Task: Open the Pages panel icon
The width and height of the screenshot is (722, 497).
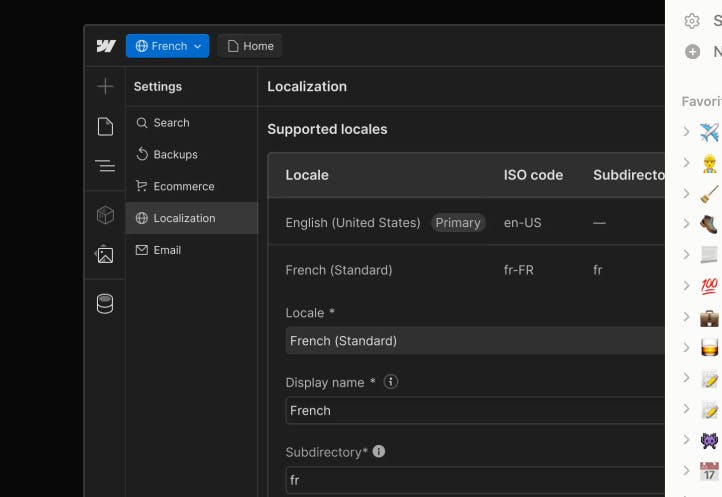Action: click(x=105, y=126)
